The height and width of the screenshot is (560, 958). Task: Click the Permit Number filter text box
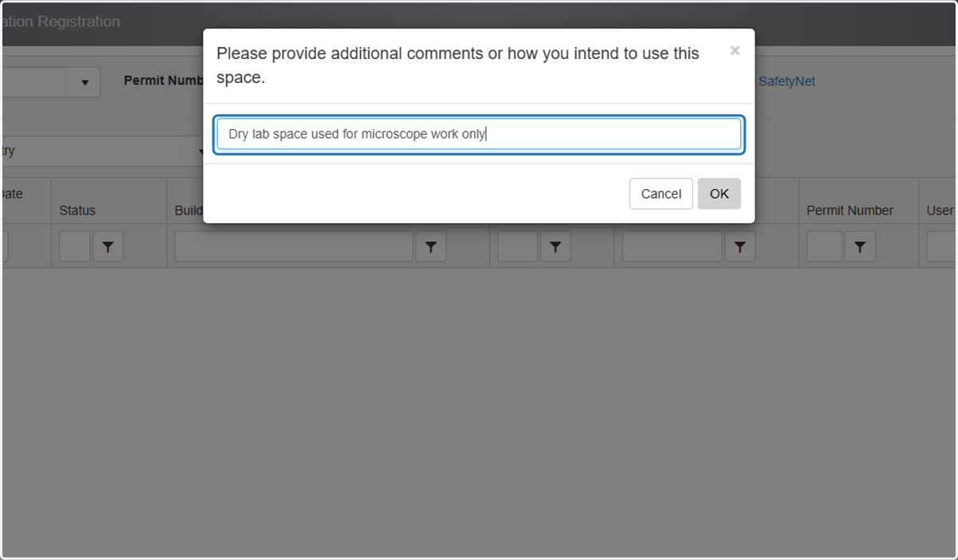click(x=824, y=247)
